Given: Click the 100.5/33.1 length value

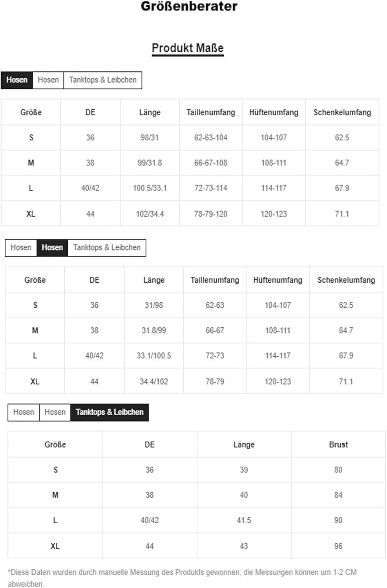Looking at the screenshot, I should coord(150,188).
